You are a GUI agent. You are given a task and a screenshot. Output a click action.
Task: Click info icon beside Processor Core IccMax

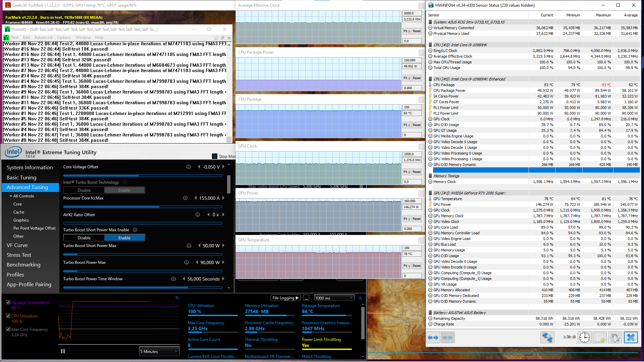point(185,198)
